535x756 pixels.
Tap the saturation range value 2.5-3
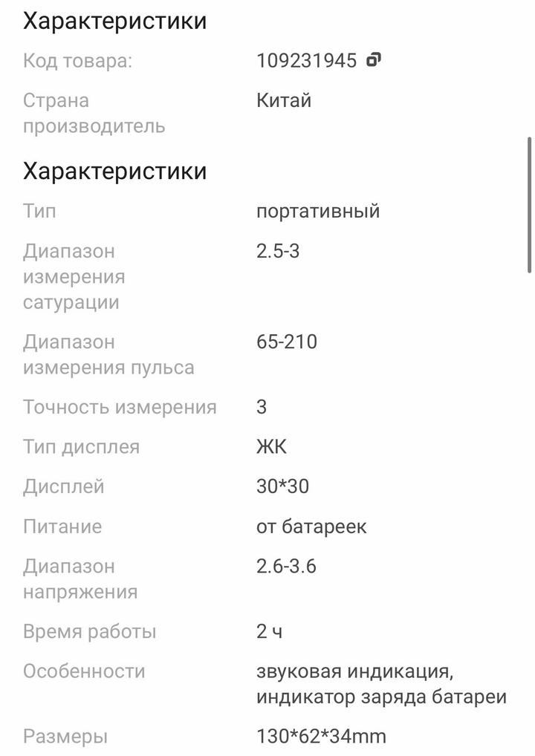point(278,251)
